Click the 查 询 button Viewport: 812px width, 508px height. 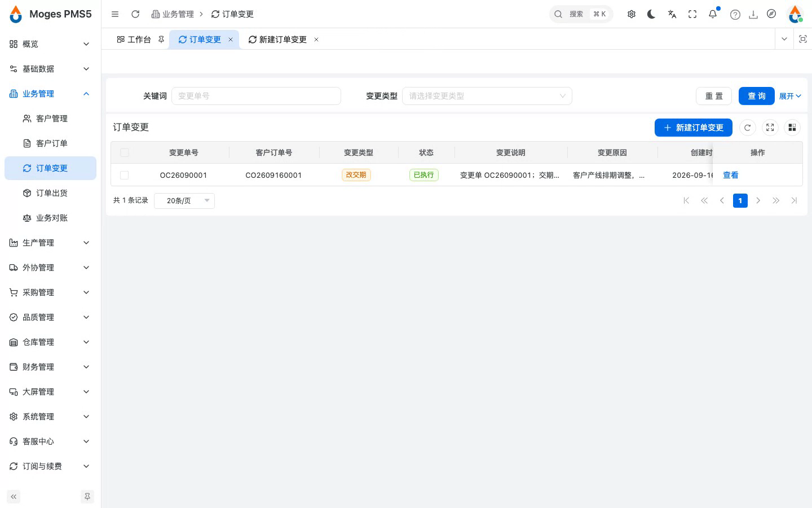756,96
